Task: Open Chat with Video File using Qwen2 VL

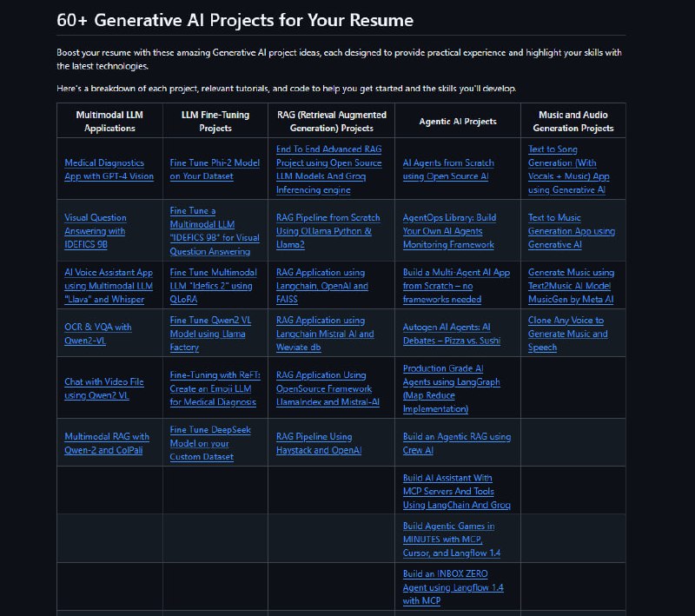Action: point(104,388)
